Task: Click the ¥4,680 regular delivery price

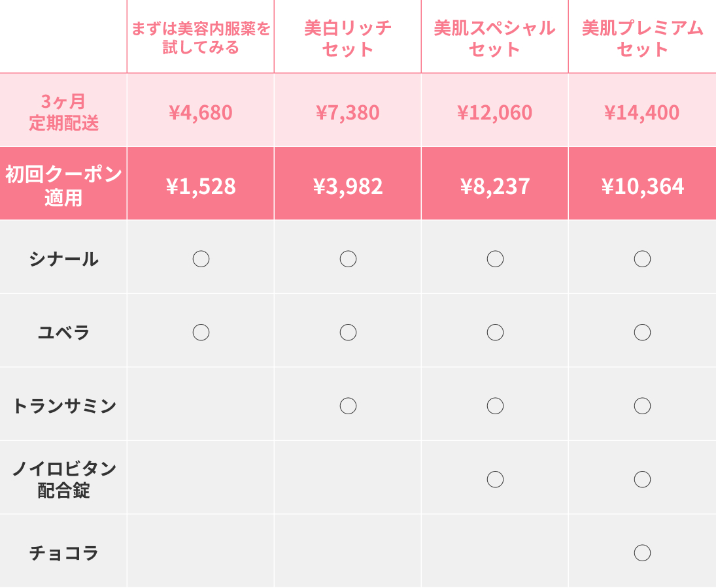Action: coord(201,112)
